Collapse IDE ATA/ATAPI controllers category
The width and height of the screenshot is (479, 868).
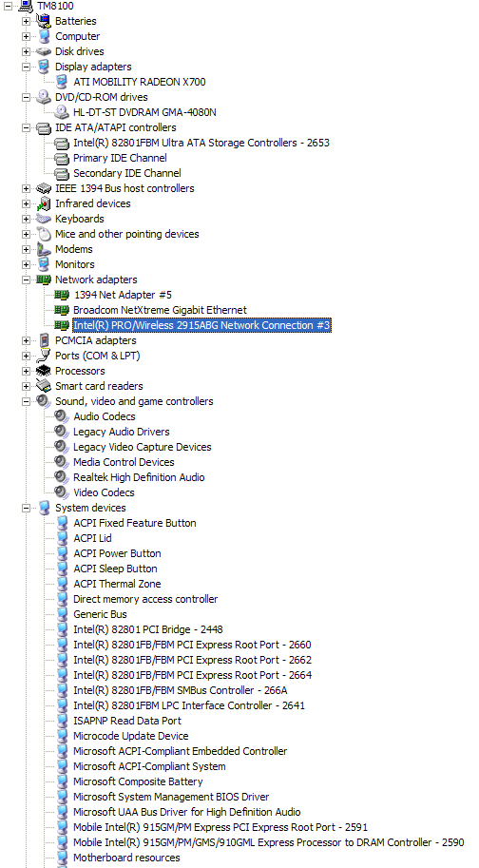[x=26, y=128]
